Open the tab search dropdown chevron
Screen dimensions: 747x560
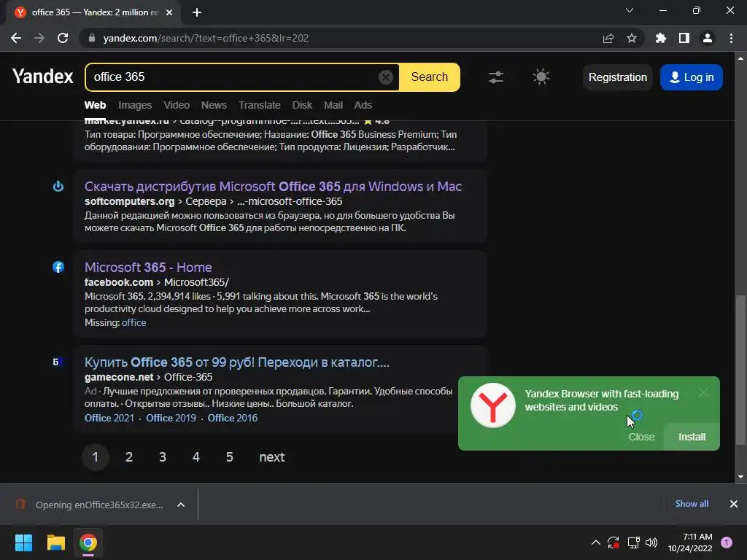coord(630,10)
